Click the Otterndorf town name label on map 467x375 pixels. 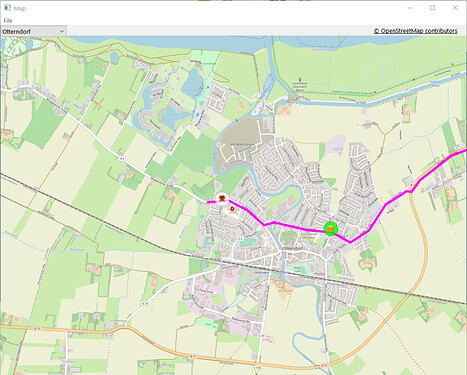(x=289, y=249)
